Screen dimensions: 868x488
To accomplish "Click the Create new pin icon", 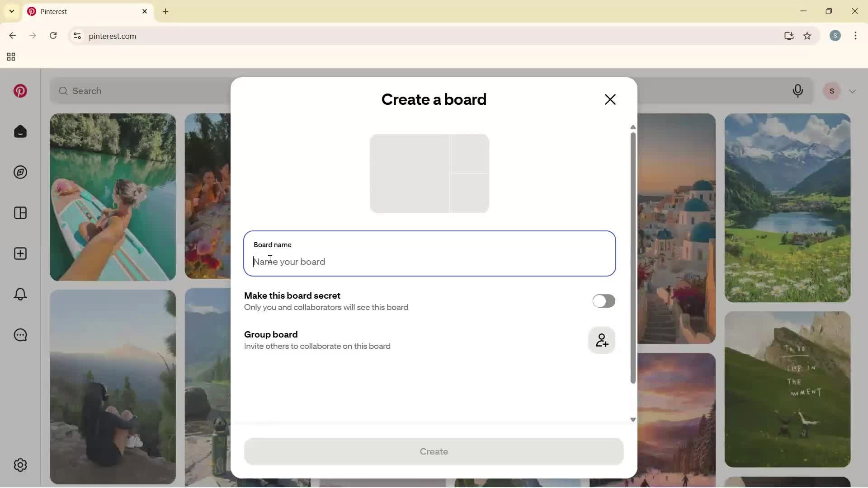I will pos(20,253).
